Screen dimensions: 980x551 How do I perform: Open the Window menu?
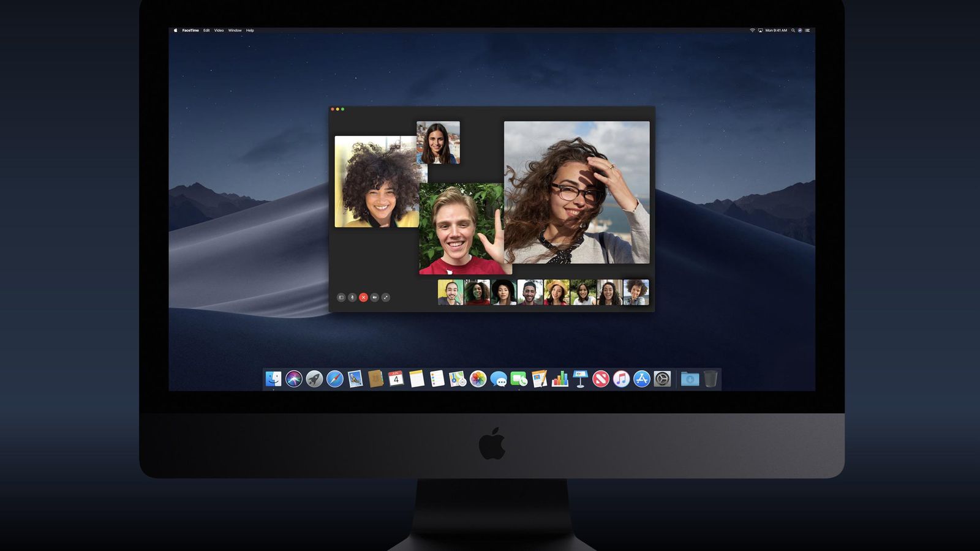pos(235,30)
